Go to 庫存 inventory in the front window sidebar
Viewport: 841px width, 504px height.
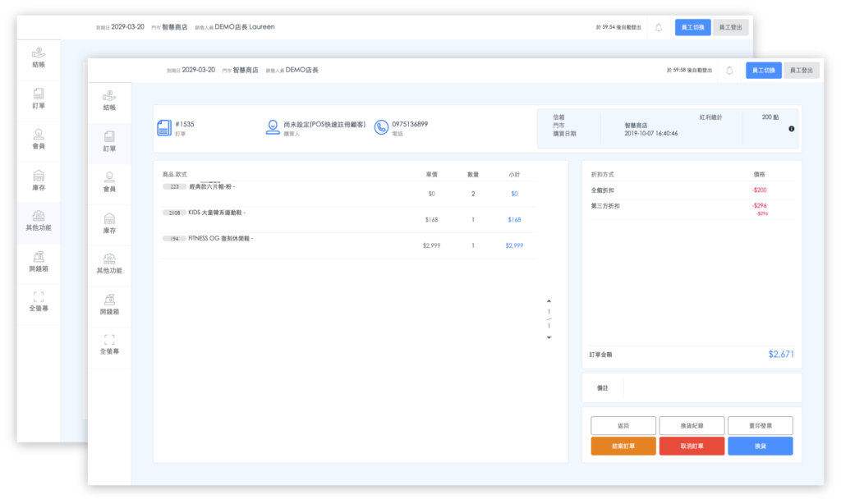click(109, 223)
